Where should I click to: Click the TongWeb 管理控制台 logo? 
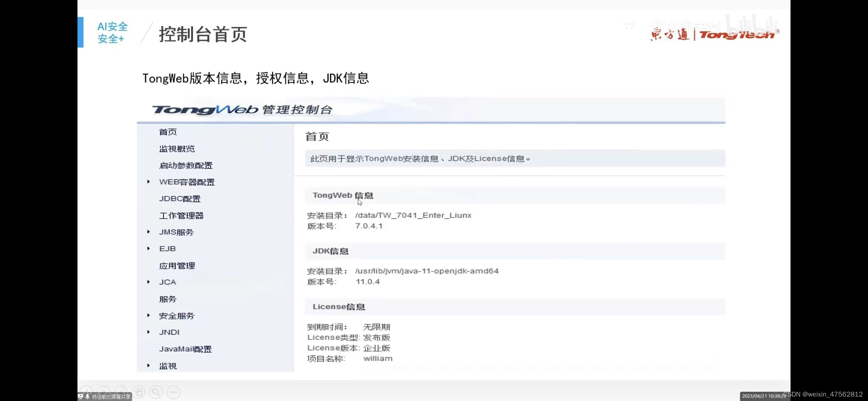242,110
